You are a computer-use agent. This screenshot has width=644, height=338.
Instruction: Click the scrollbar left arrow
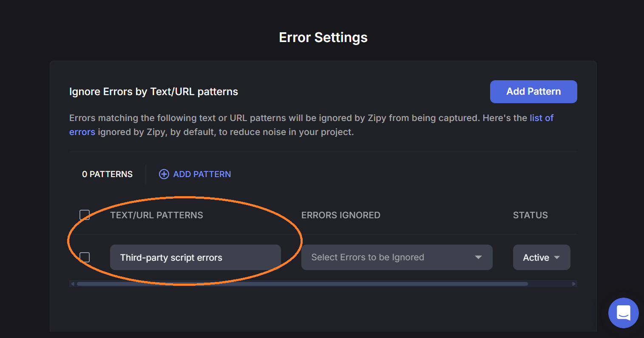(x=72, y=284)
